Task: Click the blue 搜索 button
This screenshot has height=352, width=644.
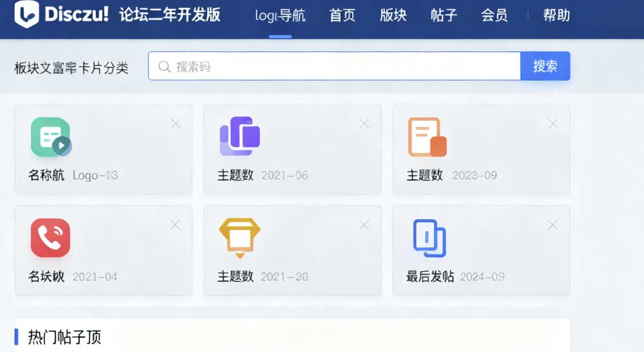Action: click(x=545, y=66)
